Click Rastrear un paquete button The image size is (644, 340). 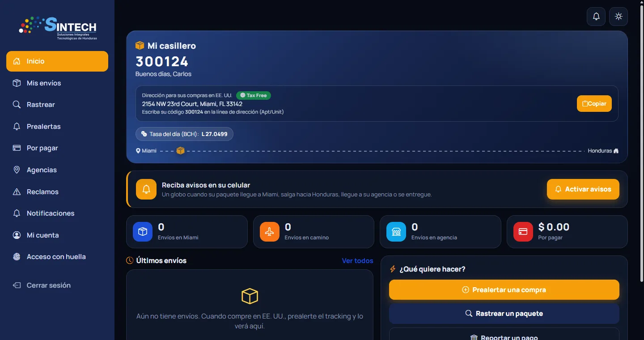(x=504, y=314)
